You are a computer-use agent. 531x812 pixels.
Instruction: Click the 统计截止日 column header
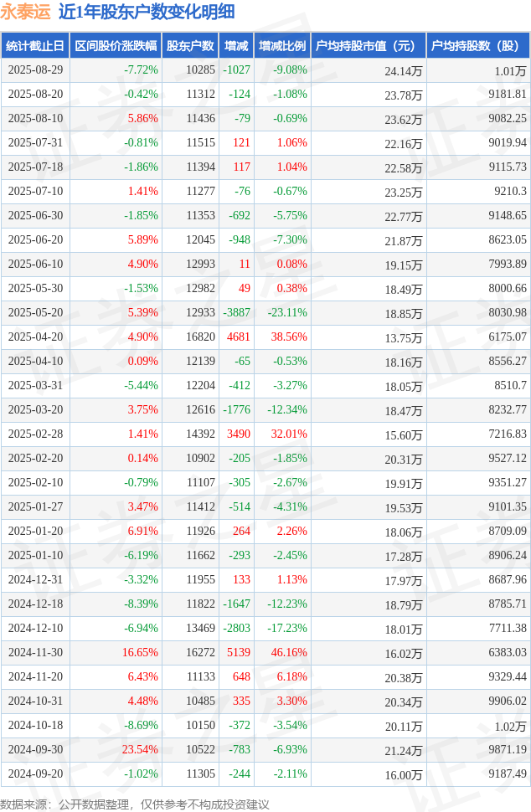tap(34, 46)
